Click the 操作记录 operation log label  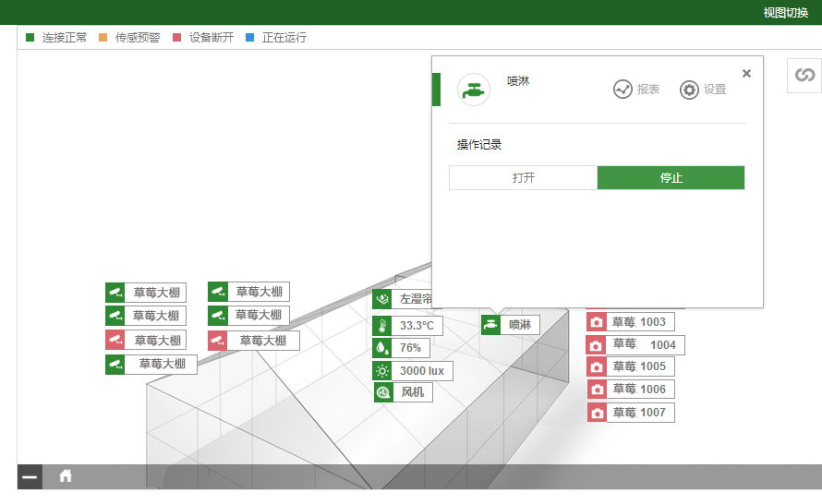pos(479,145)
